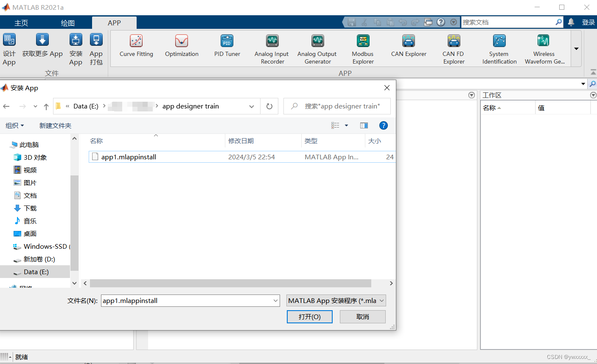
Task: Close the Install App dialog
Action: (x=387, y=88)
